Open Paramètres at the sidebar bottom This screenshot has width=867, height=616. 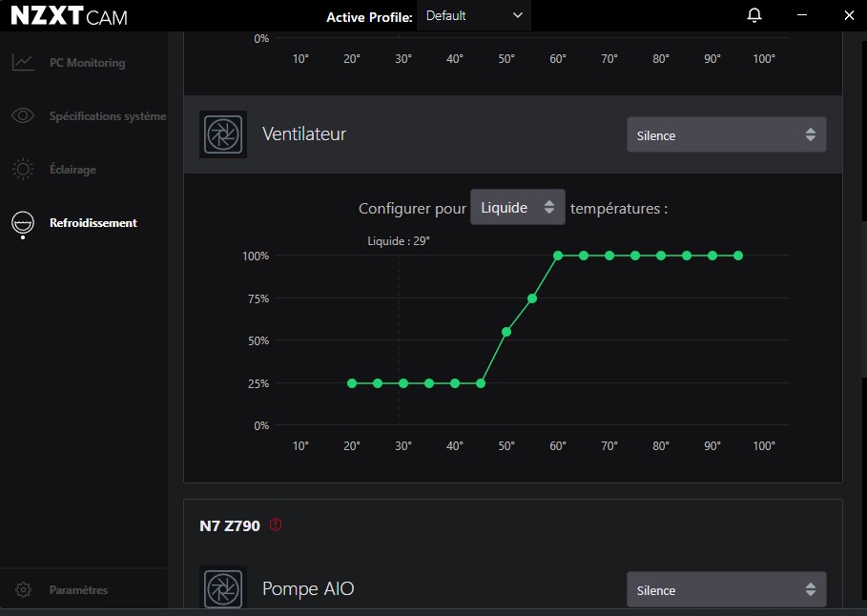(x=78, y=590)
